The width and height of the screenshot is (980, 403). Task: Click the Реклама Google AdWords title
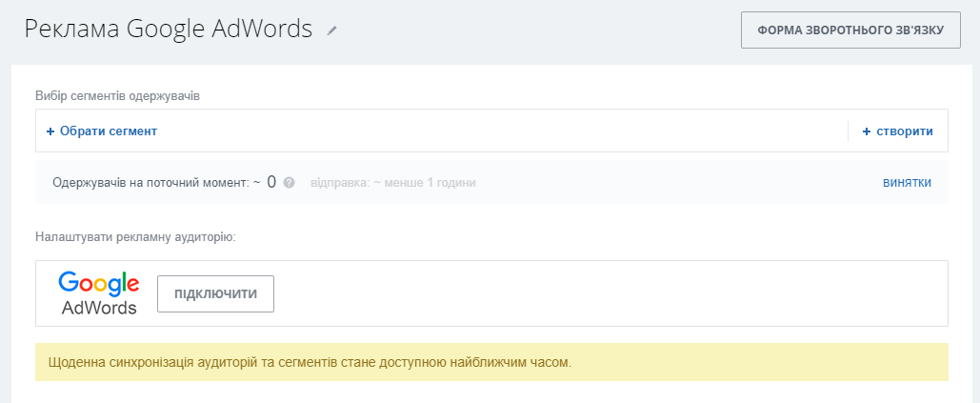pyautogui.click(x=169, y=29)
